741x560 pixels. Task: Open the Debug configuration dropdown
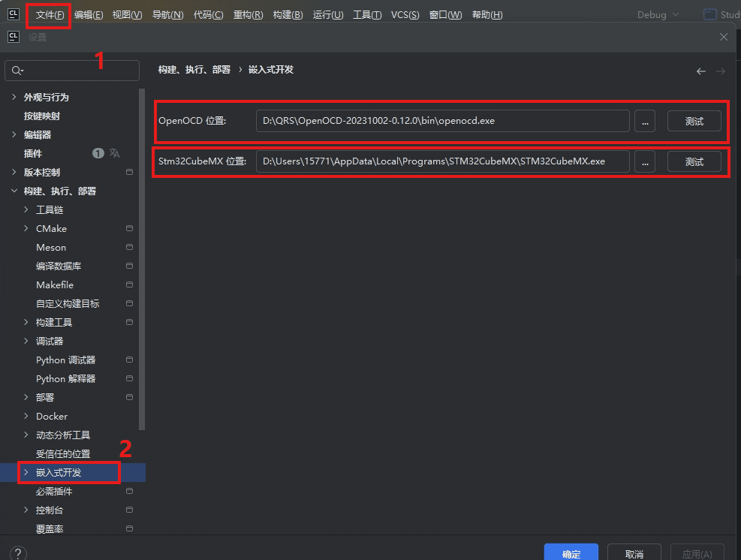pyautogui.click(x=658, y=15)
